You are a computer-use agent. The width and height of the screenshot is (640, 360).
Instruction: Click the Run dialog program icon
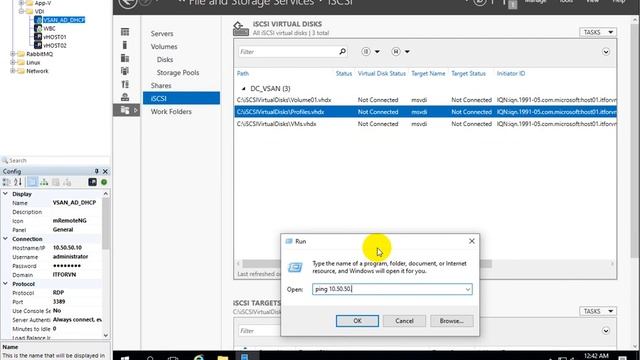point(295,268)
